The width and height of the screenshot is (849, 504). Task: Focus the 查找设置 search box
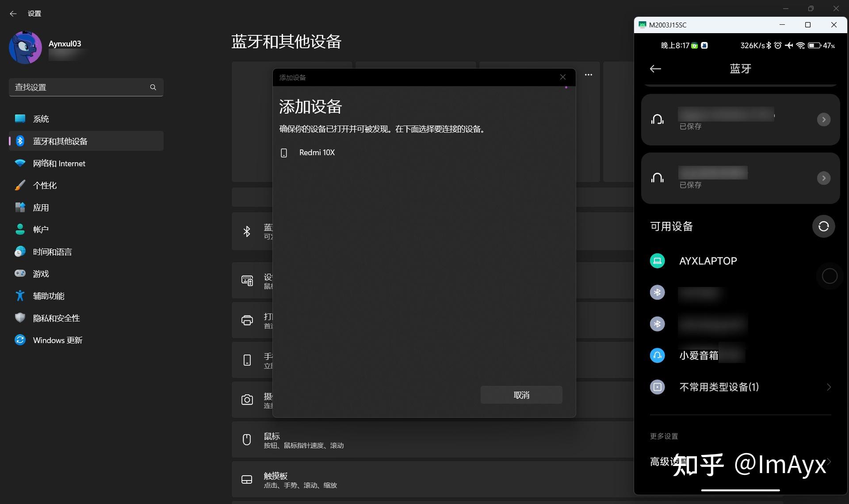(86, 87)
